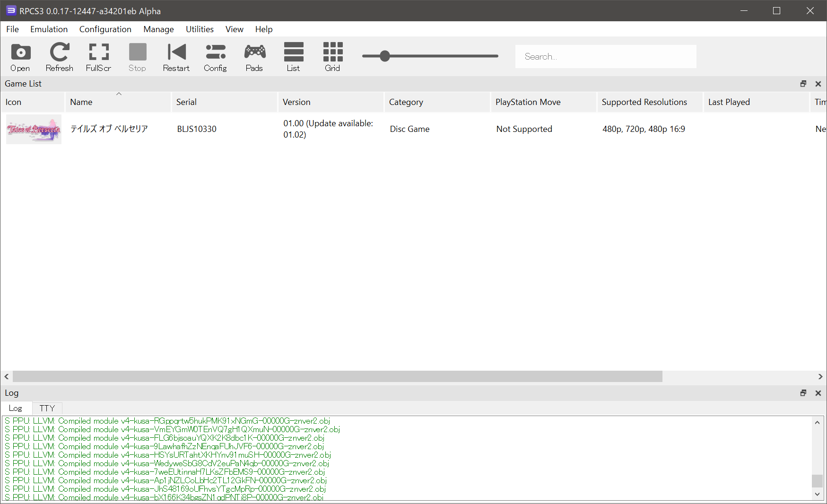Switch to Grid view mode
Image resolution: width=827 pixels, height=504 pixels.
(x=333, y=57)
